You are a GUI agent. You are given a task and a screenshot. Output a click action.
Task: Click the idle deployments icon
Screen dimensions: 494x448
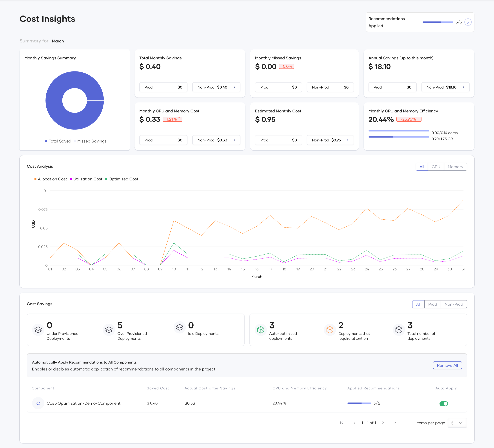click(179, 327)
